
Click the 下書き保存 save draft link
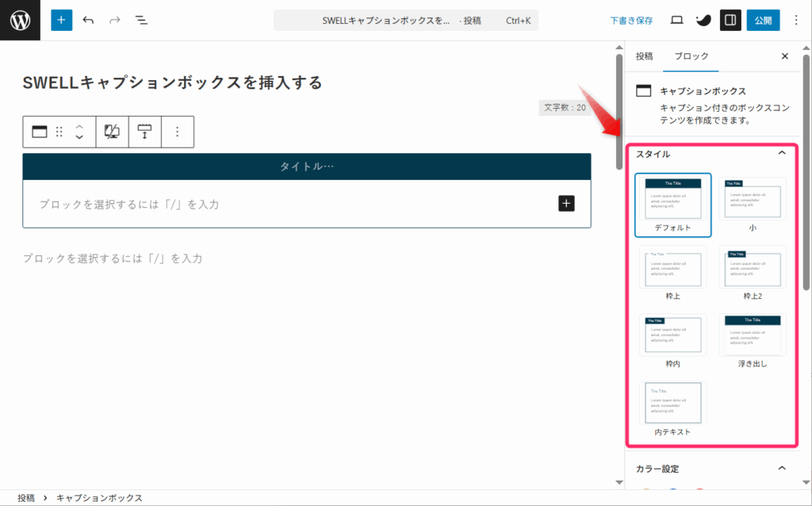pos(631,21)
